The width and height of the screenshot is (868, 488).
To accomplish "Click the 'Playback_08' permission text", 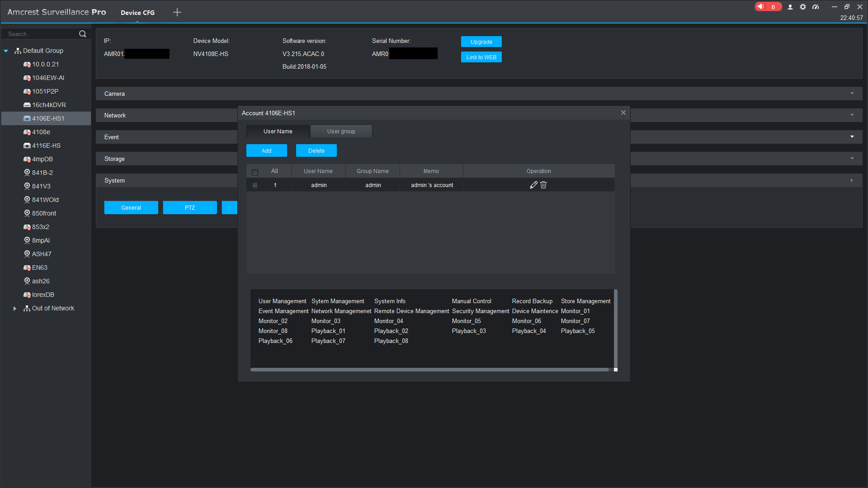I will point(391,341).
